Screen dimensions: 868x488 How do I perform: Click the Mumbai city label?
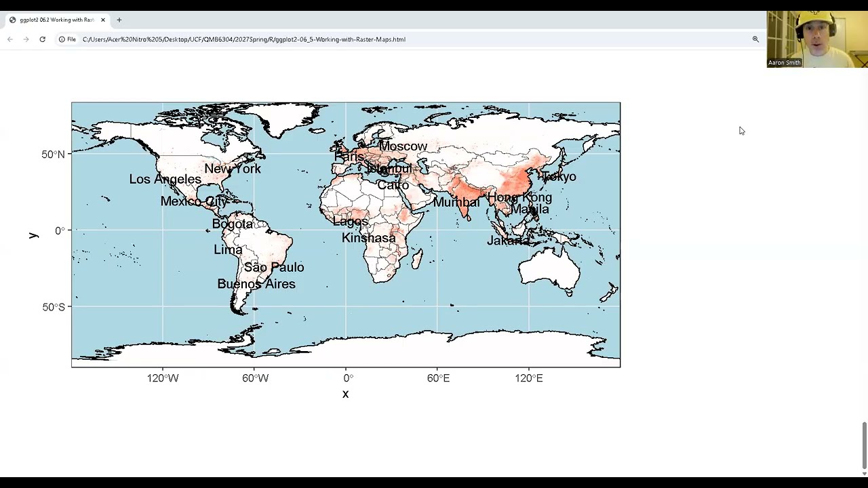pyautogui.click(x=456, y=203)
